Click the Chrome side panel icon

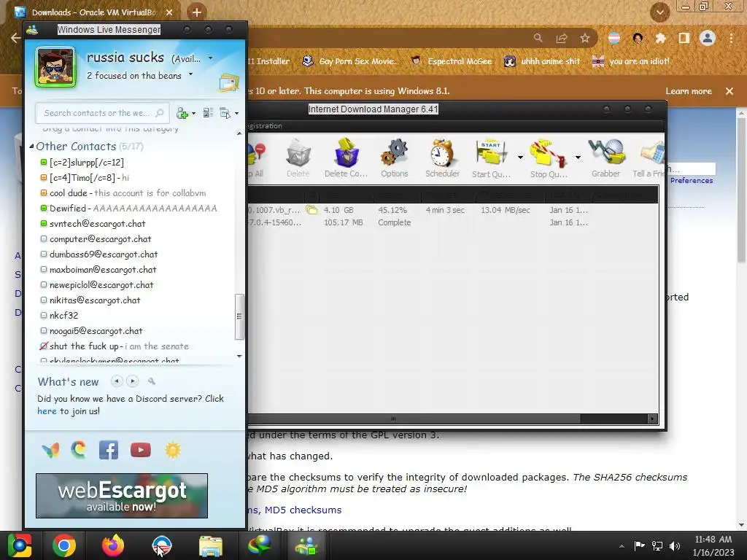pos(684,38)
